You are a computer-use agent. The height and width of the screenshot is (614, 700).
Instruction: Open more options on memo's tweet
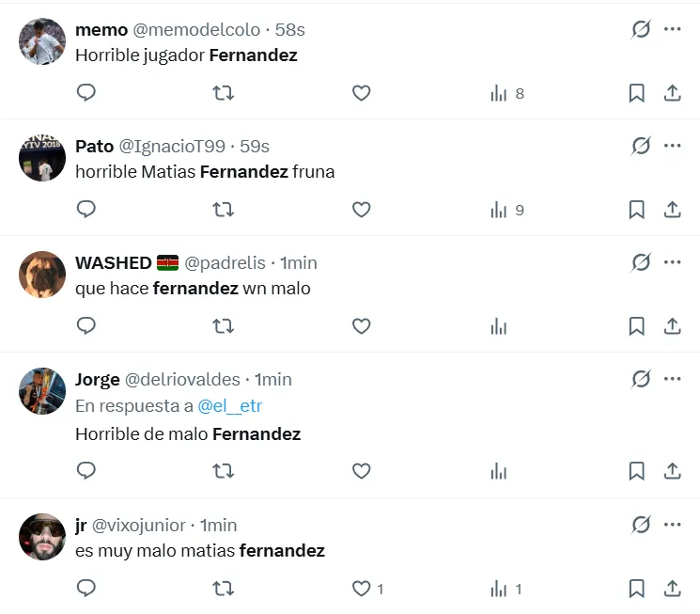tap(672, 29)
